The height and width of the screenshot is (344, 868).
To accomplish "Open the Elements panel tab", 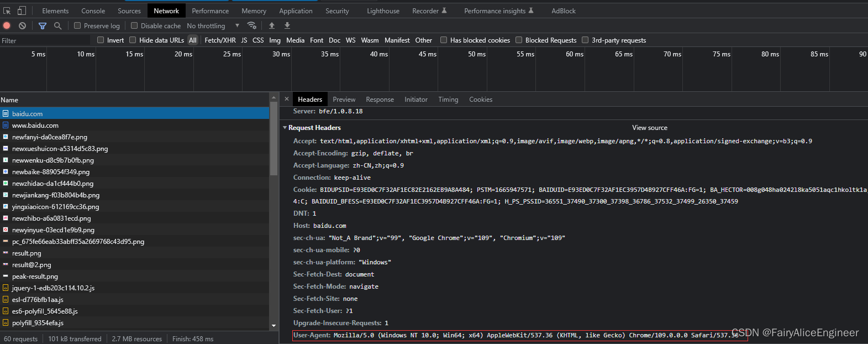I will (55, 11).
